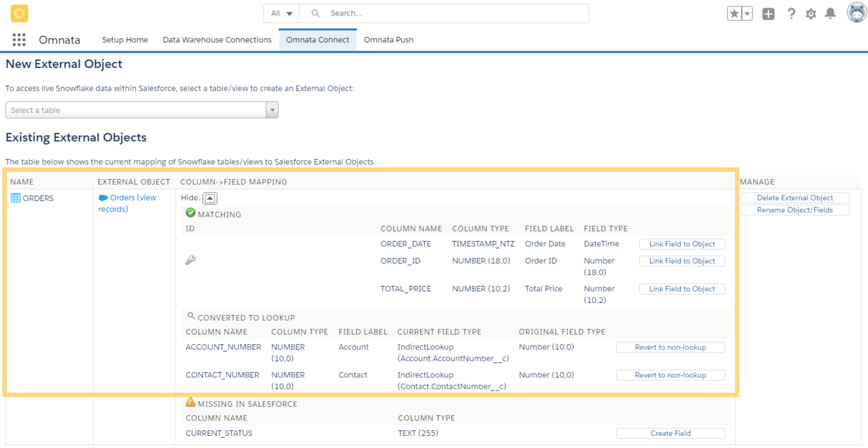868x448 pixels.
Task: Open the Orders (view records) link
Action: point(127,203)
